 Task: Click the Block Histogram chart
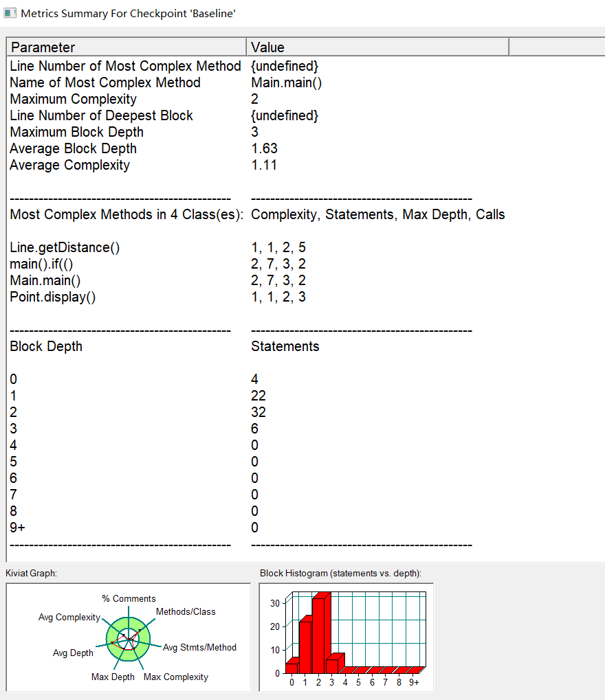pos(346,637)
